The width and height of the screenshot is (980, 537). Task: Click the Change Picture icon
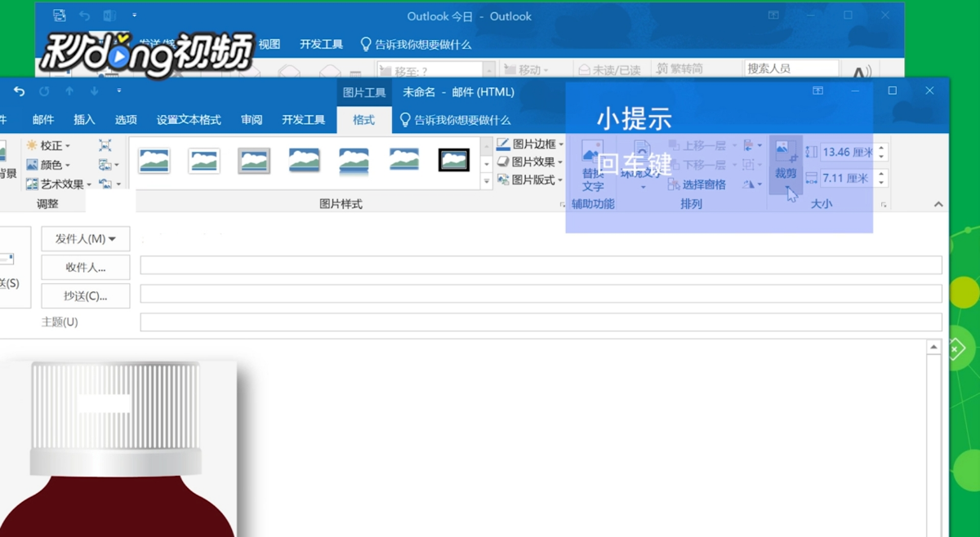[108, 165]
